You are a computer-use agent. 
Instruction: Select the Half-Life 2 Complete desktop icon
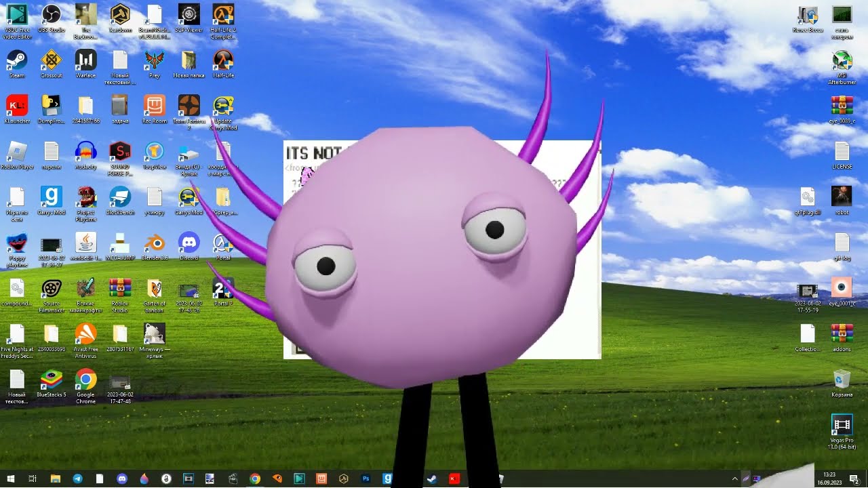[x=223, y=22]
